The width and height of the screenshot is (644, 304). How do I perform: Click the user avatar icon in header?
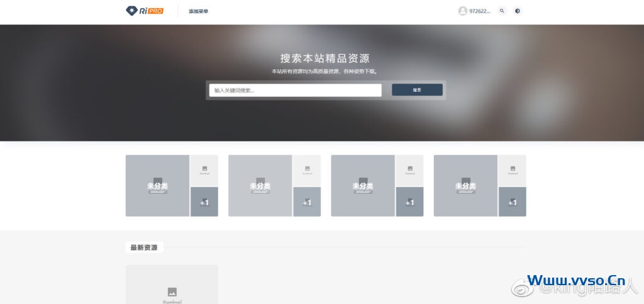point(463,11)
